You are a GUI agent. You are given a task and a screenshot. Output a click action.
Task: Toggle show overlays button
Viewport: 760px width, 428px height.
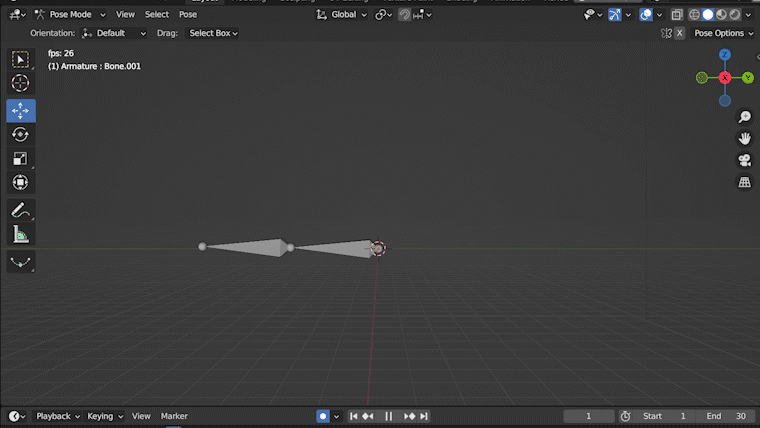(646, 15)
